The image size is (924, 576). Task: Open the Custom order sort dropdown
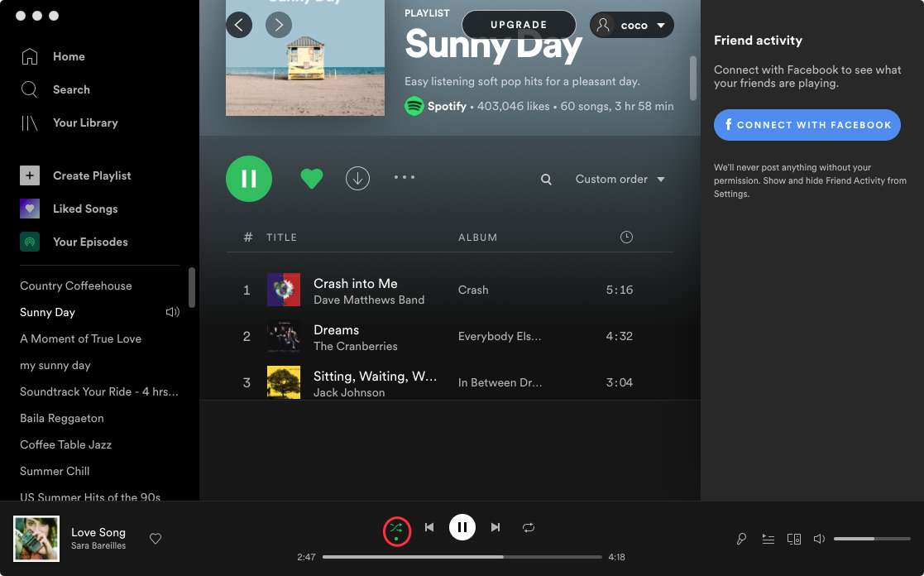click(x=620, y=180)
